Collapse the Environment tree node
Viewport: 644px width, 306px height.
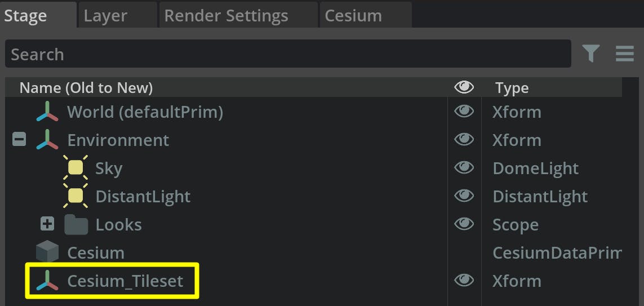pyautogui.click(x=19, y=140)
